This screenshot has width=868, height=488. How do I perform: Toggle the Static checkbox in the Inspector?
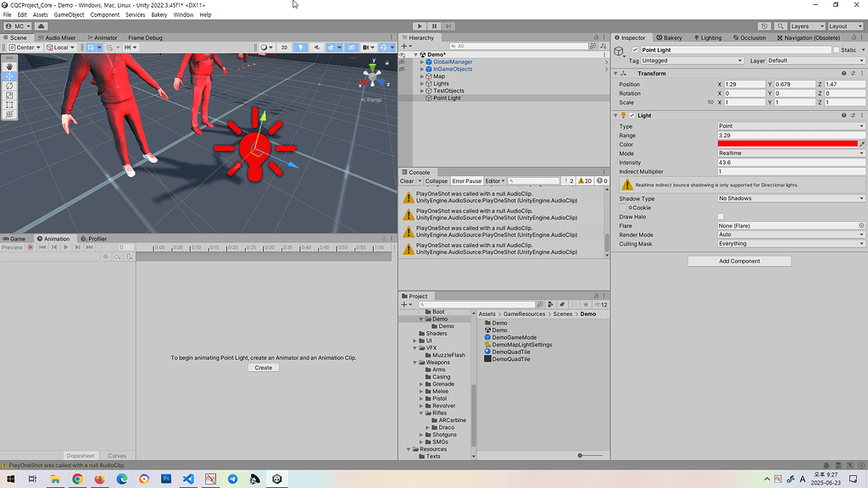836,49
